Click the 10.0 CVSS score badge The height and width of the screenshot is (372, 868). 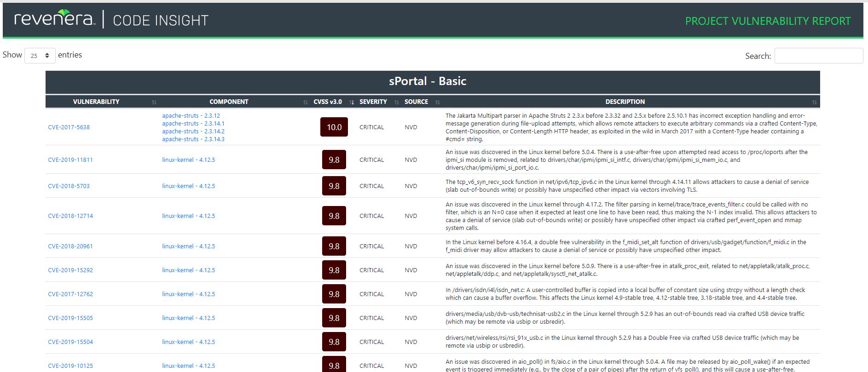pyautogui.click(x=334, y=127)
